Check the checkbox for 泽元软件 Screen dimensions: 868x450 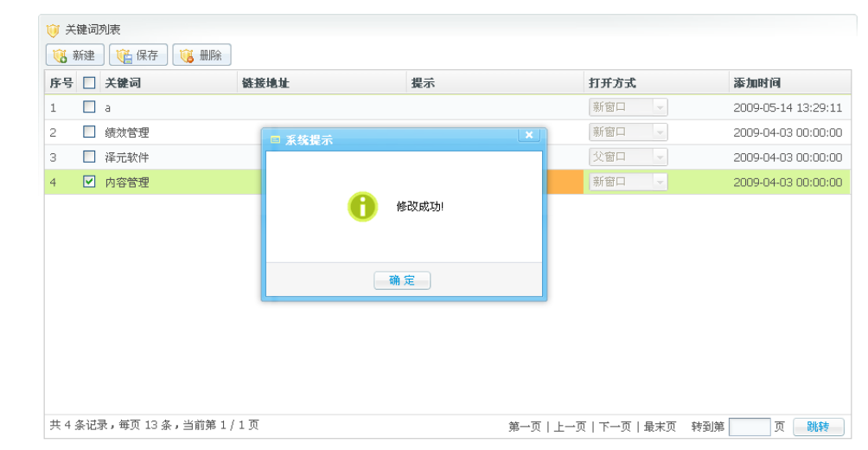pyautogui.click(x=88, y=157)
